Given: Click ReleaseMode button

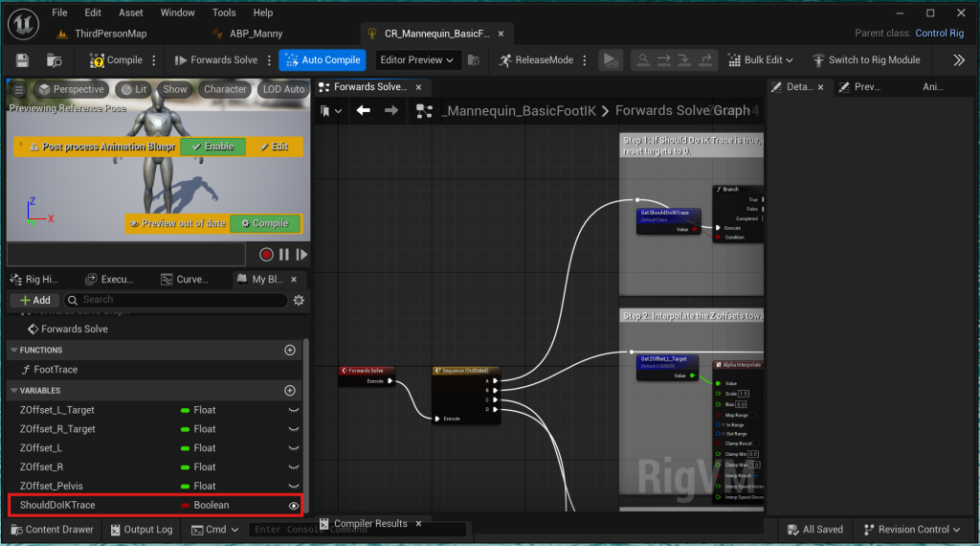Looking at the screenshot, I should tap(536, 60).
